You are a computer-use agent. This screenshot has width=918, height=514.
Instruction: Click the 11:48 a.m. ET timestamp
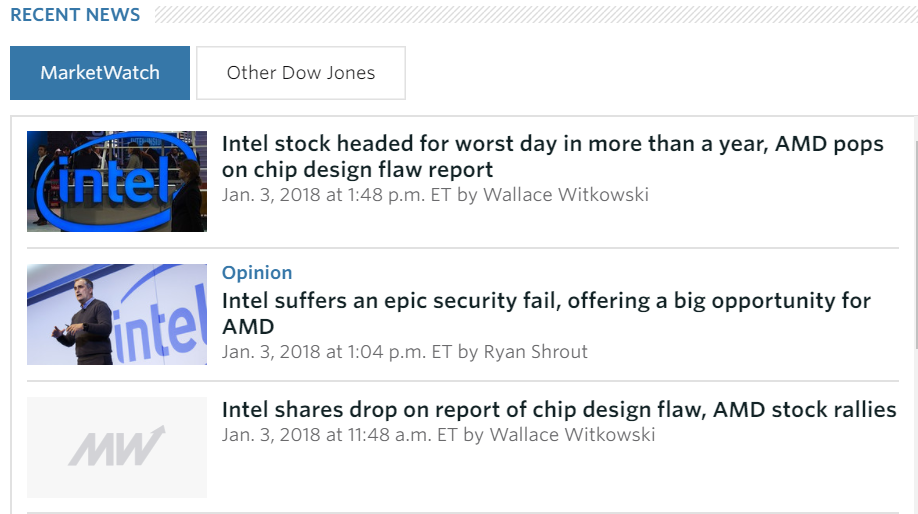click(340, 435)
